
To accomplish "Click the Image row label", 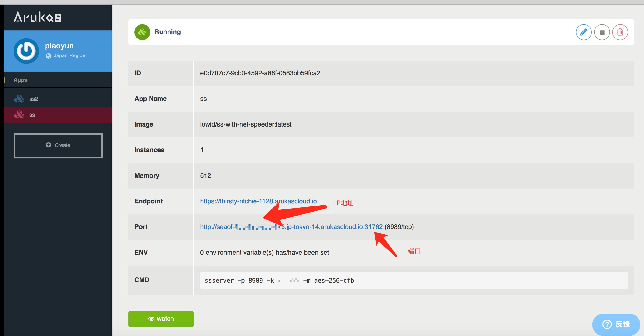I will tap(143, 124).
